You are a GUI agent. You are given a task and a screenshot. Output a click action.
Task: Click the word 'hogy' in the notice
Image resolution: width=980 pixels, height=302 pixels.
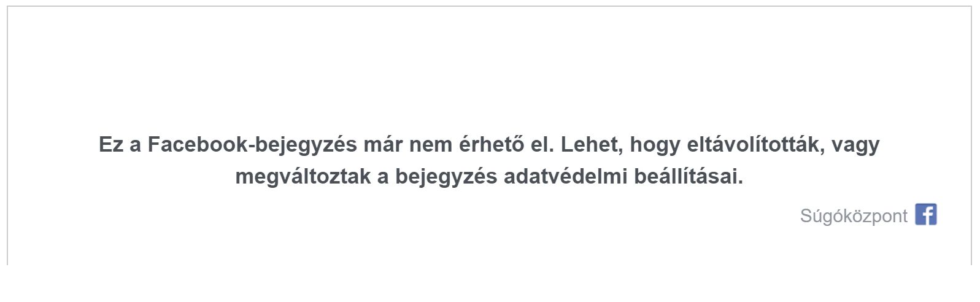(655, 146)
